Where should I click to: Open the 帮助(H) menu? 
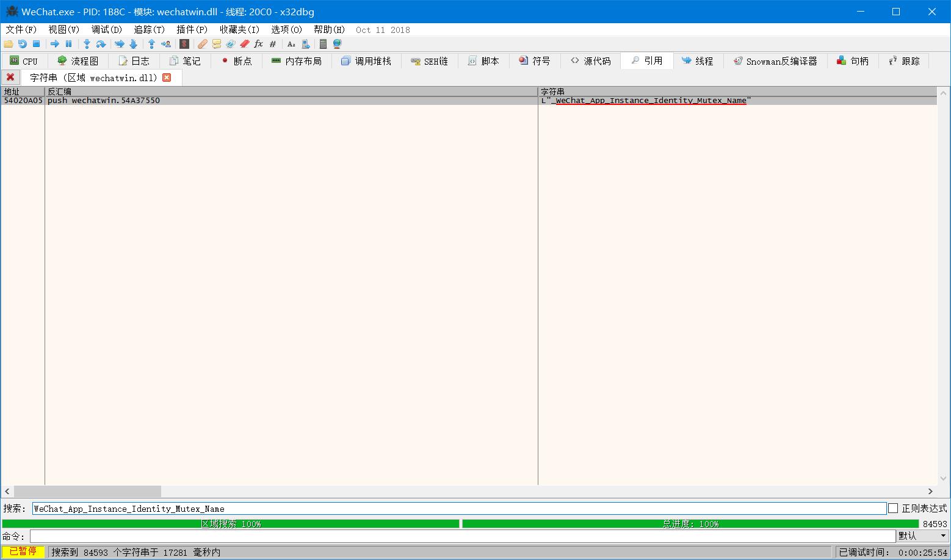[330, 29]
